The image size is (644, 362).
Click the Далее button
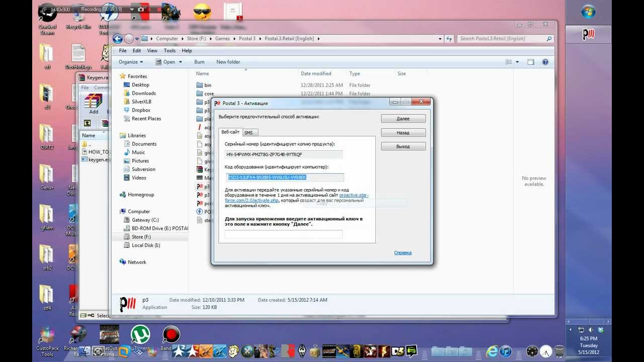(x=403, y=119)
